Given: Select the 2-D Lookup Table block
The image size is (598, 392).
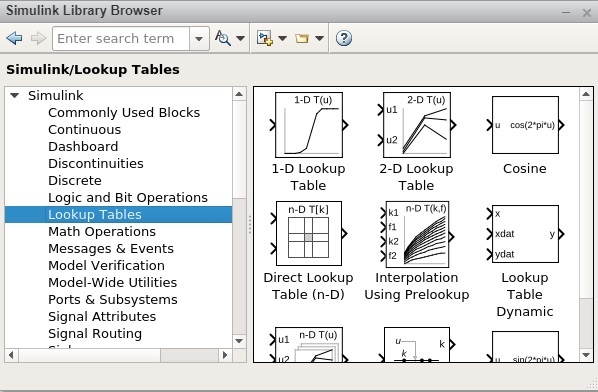Looking at the screenshot, I should [416, 125].
